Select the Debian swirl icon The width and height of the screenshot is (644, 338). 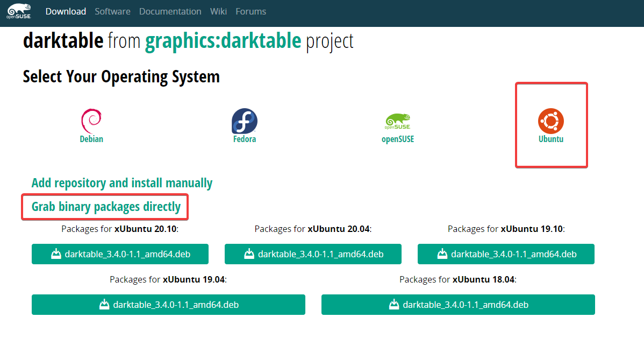tap(91, 121)
